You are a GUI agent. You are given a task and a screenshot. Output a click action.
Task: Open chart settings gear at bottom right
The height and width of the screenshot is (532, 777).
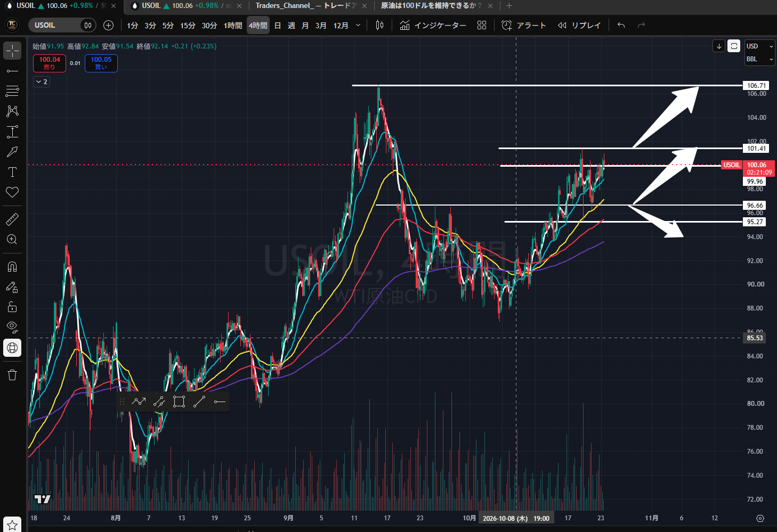[x=760, y=518]
